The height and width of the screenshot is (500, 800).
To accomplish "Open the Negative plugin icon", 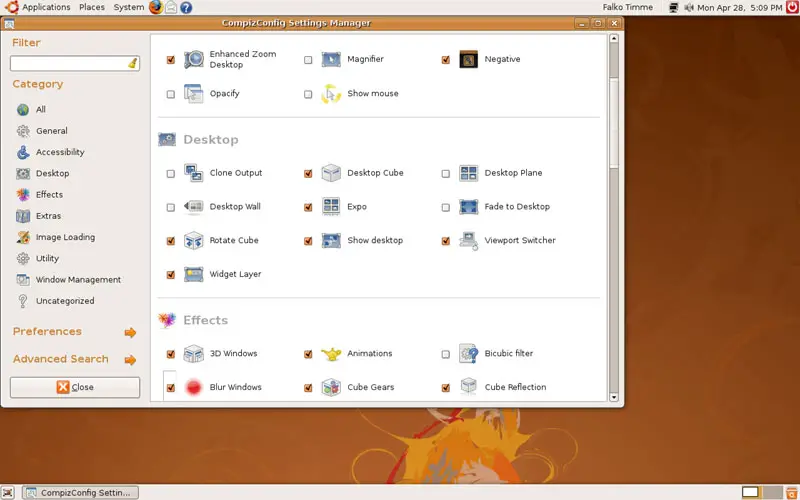I will pos(468,60).
